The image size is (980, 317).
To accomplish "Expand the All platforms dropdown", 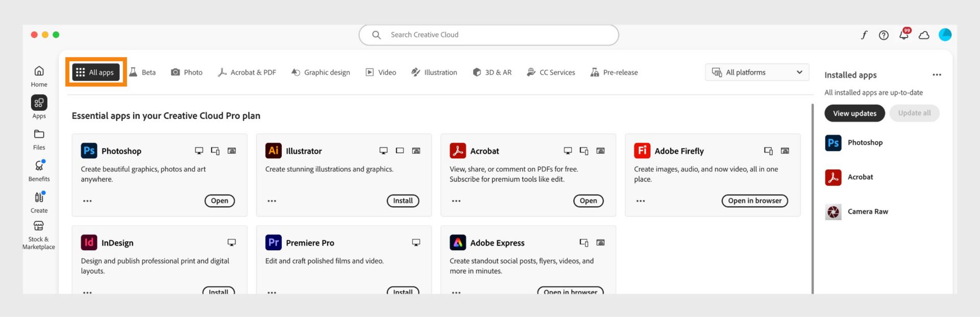I will point(757,72).
